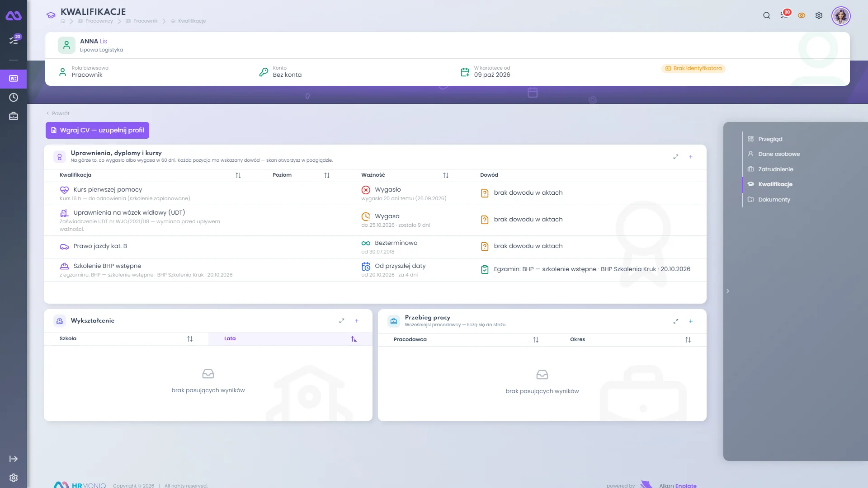This screenshot has width=868, height=488.
Task: Collapse right navigation panel with chevron
Action: [x=728, y=291]
